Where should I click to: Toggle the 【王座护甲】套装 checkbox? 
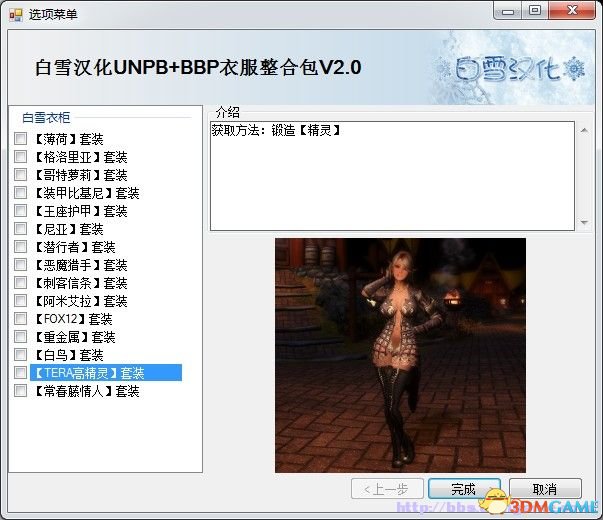[20, 210]
